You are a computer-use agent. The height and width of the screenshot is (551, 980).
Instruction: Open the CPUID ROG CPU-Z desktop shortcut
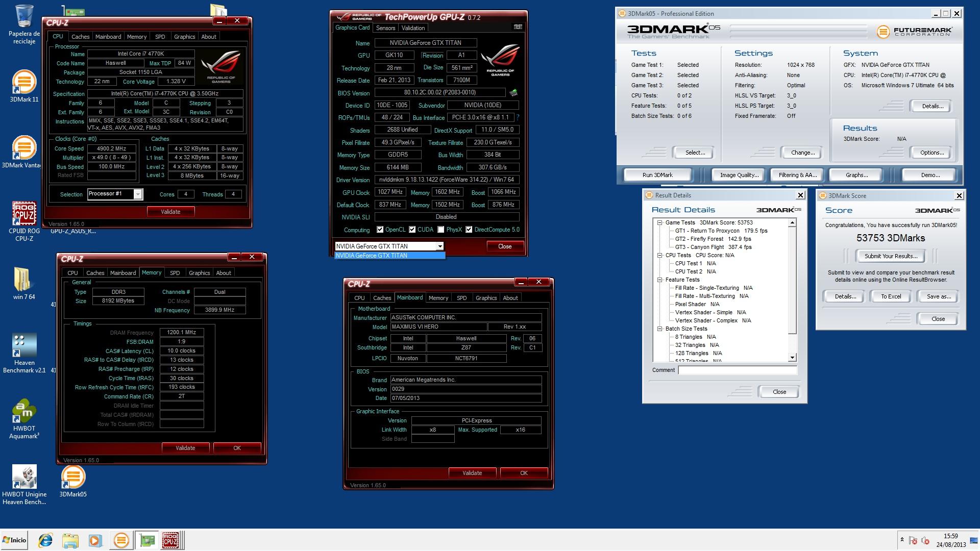pos(24,221)
